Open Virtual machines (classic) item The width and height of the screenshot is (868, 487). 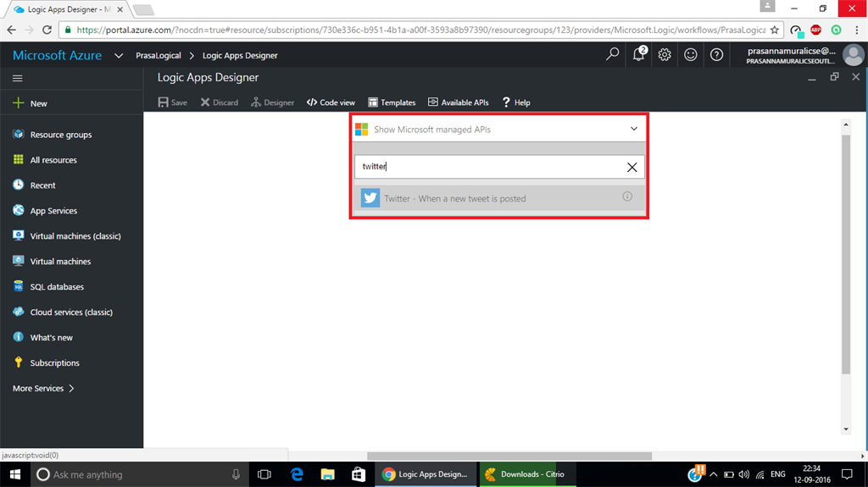(x=75, y=235)
